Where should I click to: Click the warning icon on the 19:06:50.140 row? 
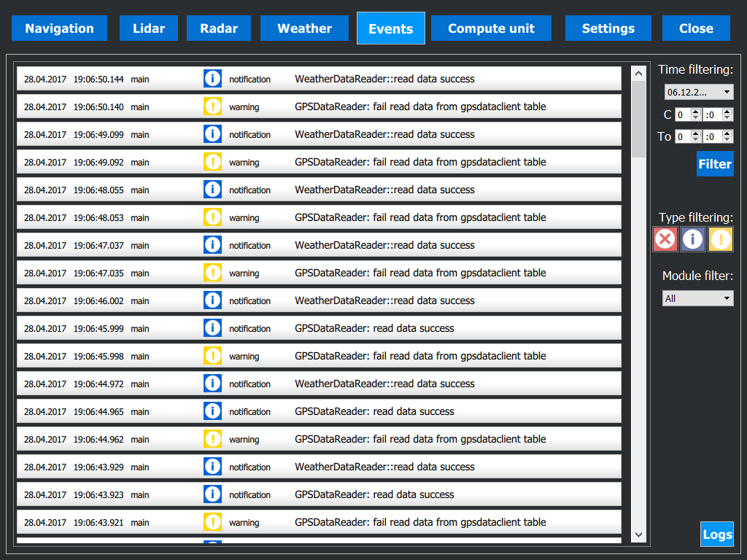(212, 106)
